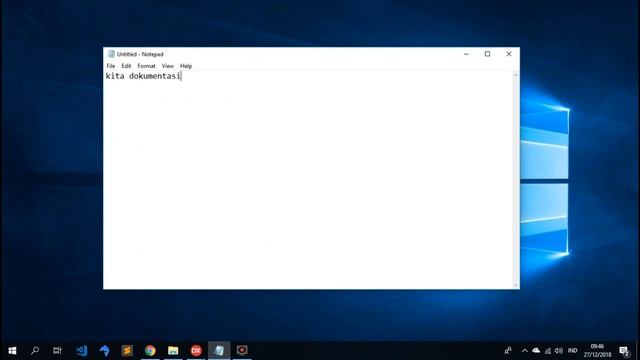
Task: Open the taskbar search icon
Action: 35,351
